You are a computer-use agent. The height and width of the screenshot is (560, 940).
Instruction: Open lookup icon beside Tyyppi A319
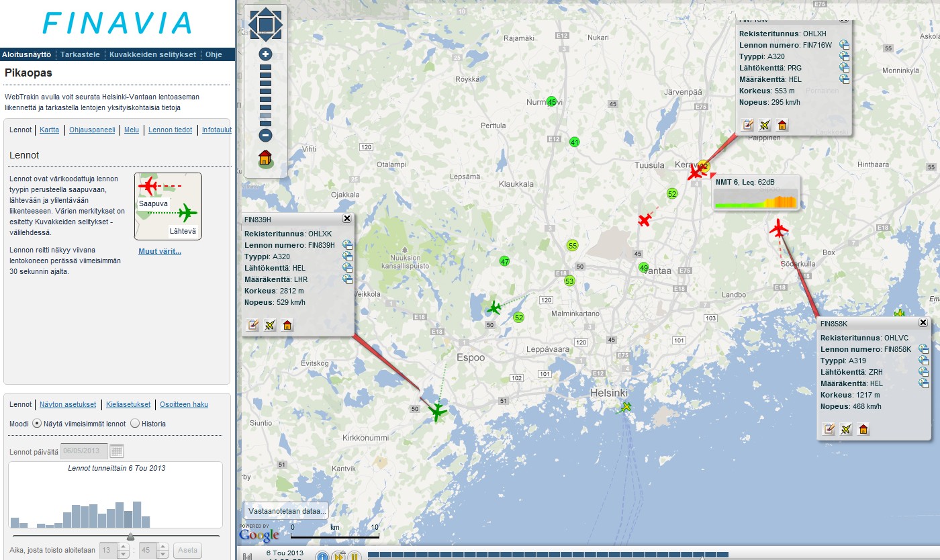pyautogui.click(x=924, y=361)
